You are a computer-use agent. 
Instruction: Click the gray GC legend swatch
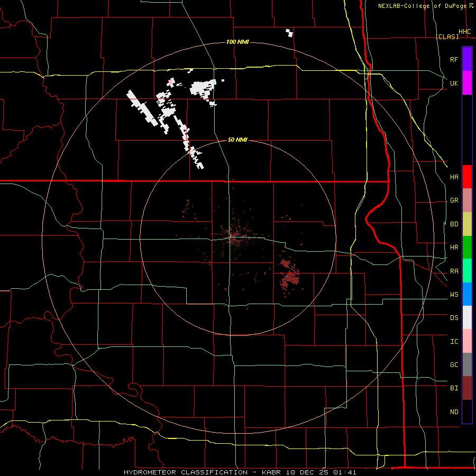click(467, 364)
